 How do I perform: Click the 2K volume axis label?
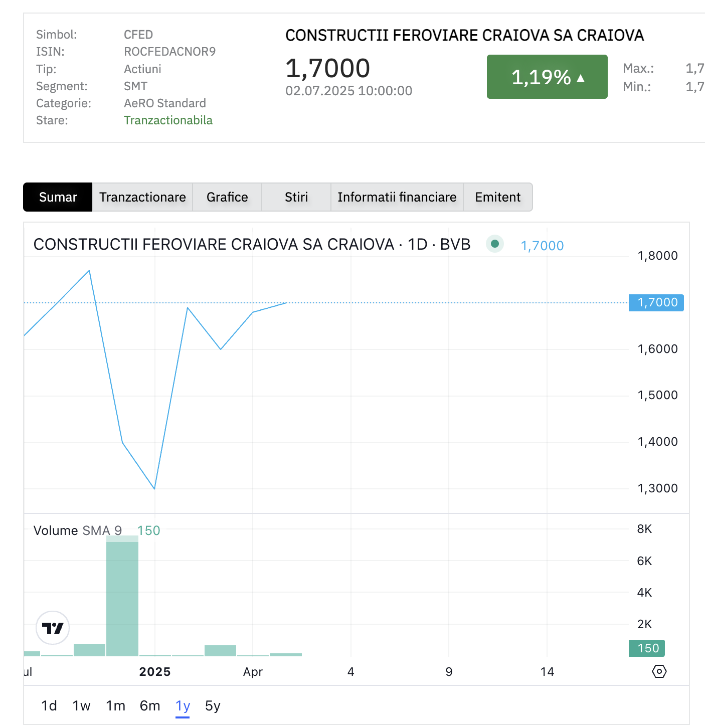pos(644,624)
